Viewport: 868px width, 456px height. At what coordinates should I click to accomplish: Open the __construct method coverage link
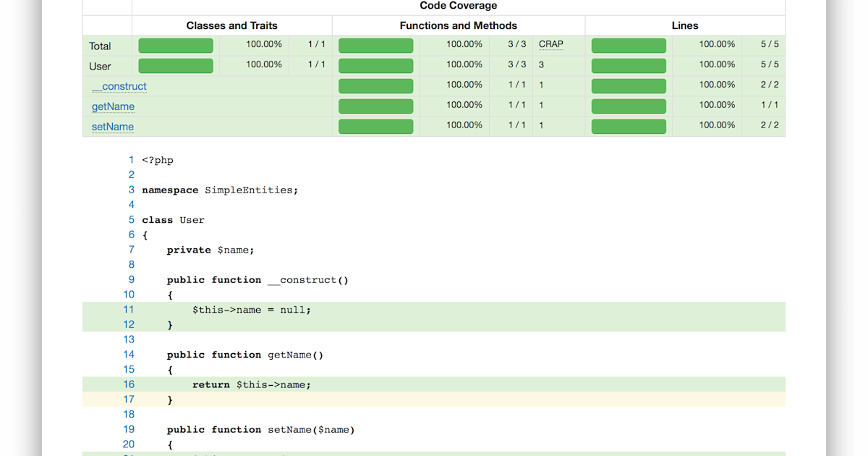(x=118, y=85)
